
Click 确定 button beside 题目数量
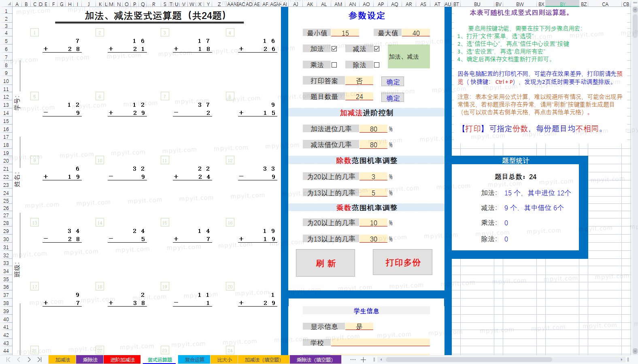pos(393,98)
